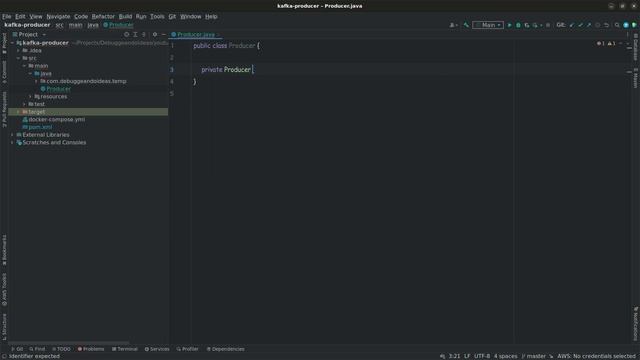Debug the Main configuration with bug icon

pos(518,25)
